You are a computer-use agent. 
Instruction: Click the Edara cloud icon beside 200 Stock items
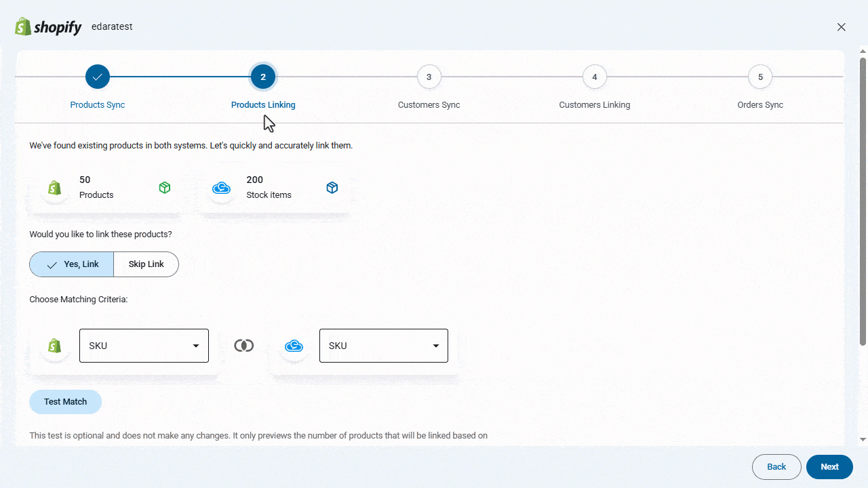pyautogui.click(x=222, y=188)
